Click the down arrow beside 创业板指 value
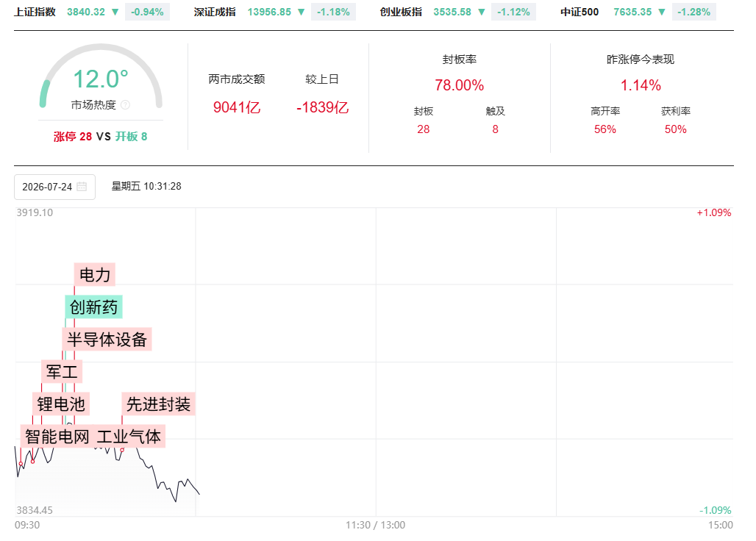 pos(481,12)
